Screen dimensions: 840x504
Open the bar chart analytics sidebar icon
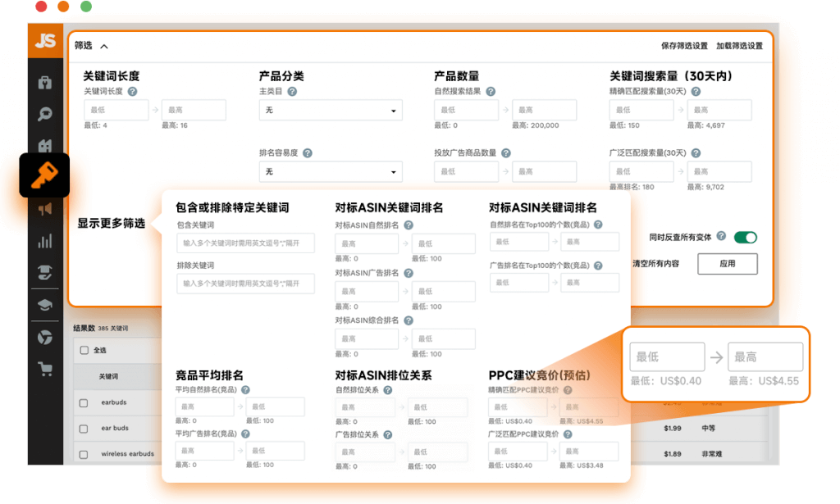coord(45,241)
